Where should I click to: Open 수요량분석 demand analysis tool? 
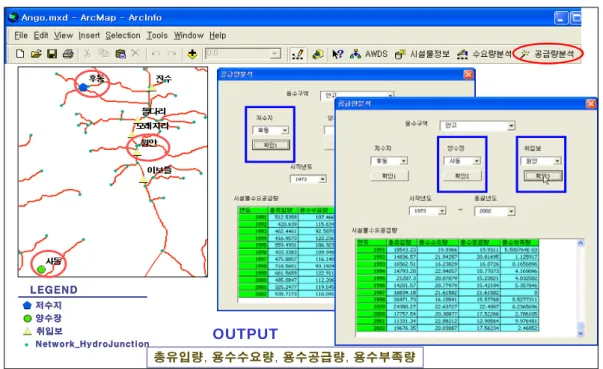click(x=484, y=54)
